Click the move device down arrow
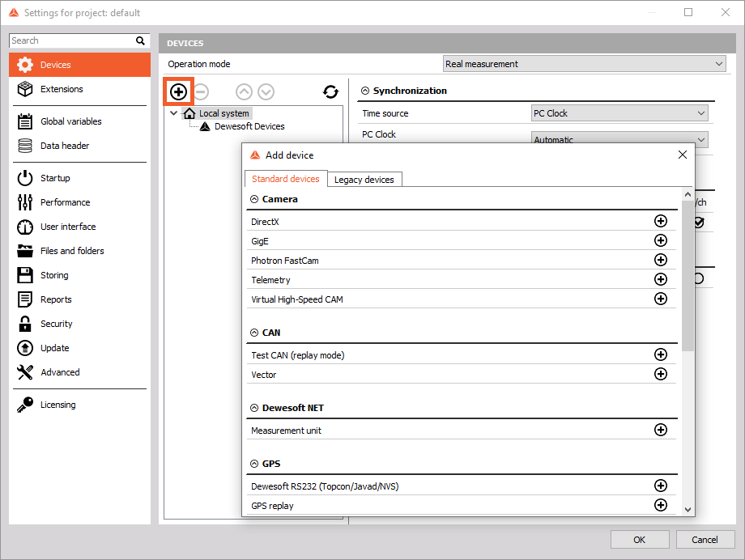The width and height of the screenshot is (745, 560). coord(266,91)
